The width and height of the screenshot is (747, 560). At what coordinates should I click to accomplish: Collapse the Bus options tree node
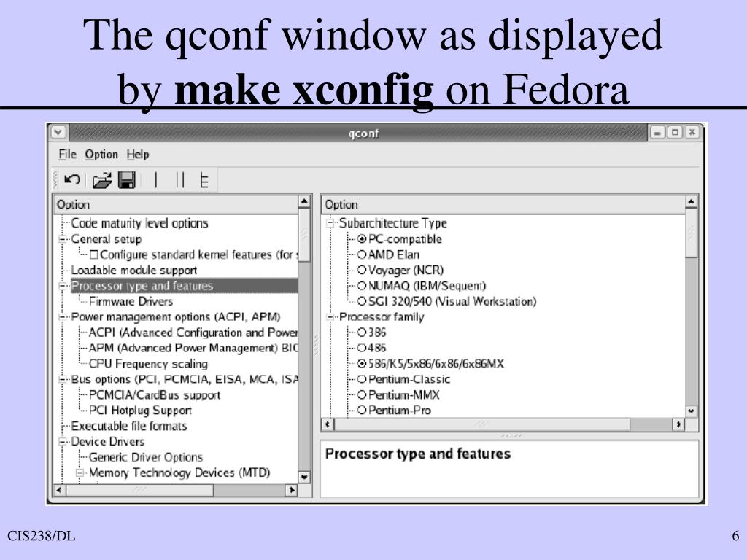[x=63, y=379]
